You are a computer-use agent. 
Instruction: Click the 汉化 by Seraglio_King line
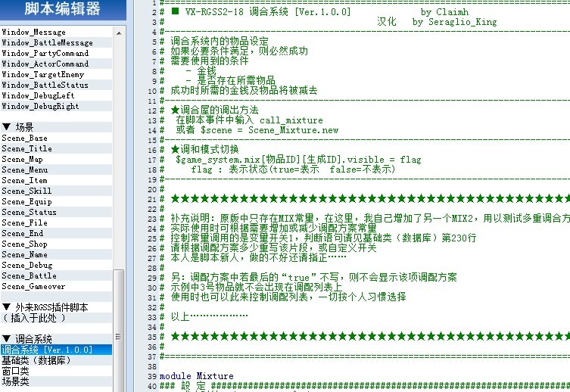tap(437, 22)
